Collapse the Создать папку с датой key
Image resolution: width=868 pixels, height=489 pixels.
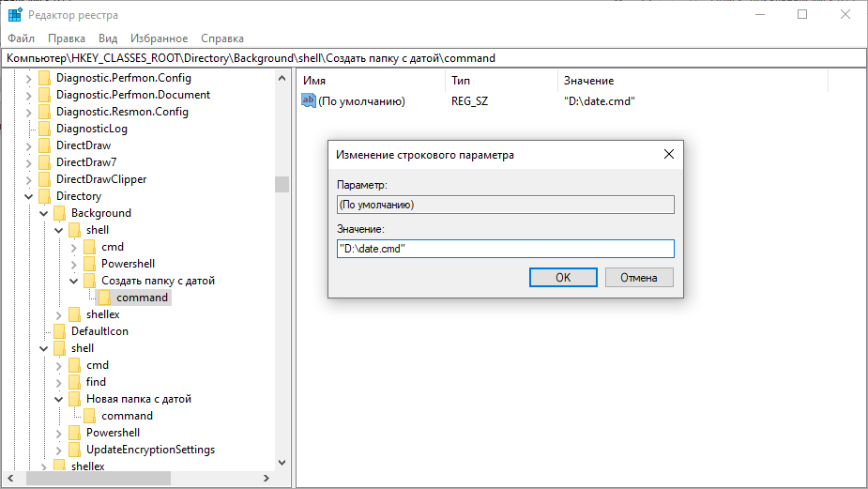73,281
